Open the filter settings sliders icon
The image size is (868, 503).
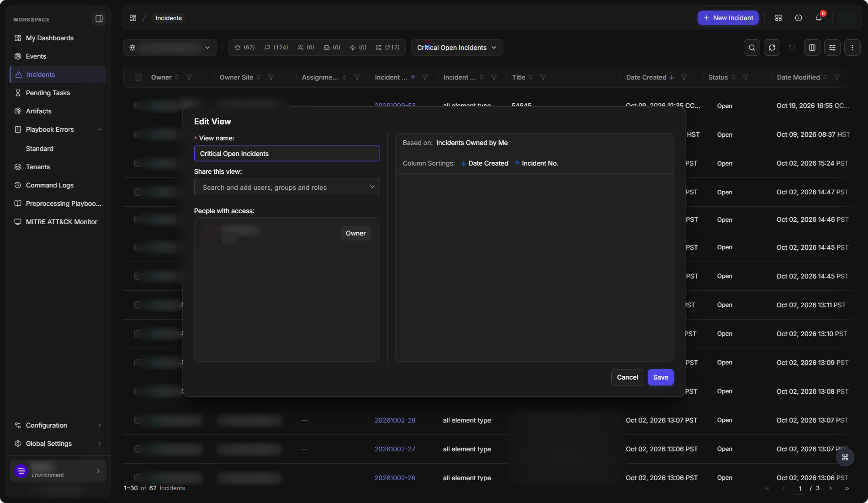832,48
